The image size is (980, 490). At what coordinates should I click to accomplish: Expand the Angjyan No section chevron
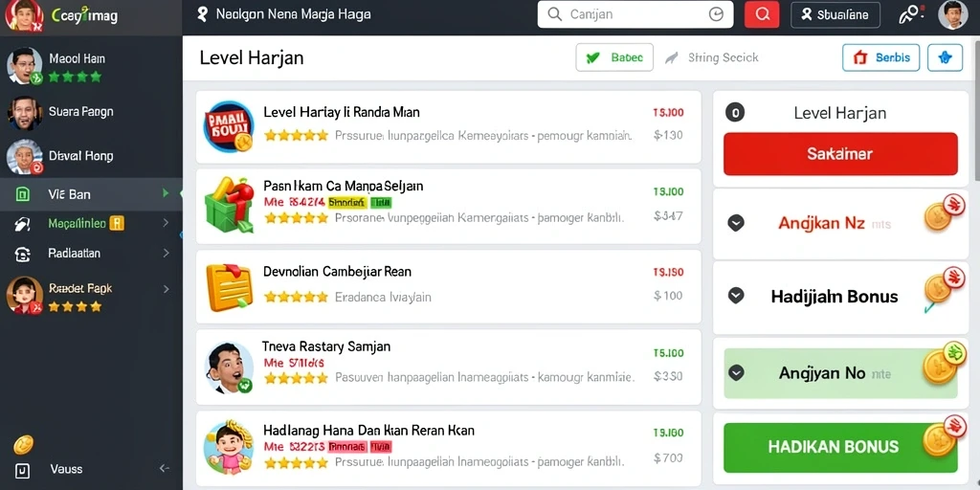[736, 373]
